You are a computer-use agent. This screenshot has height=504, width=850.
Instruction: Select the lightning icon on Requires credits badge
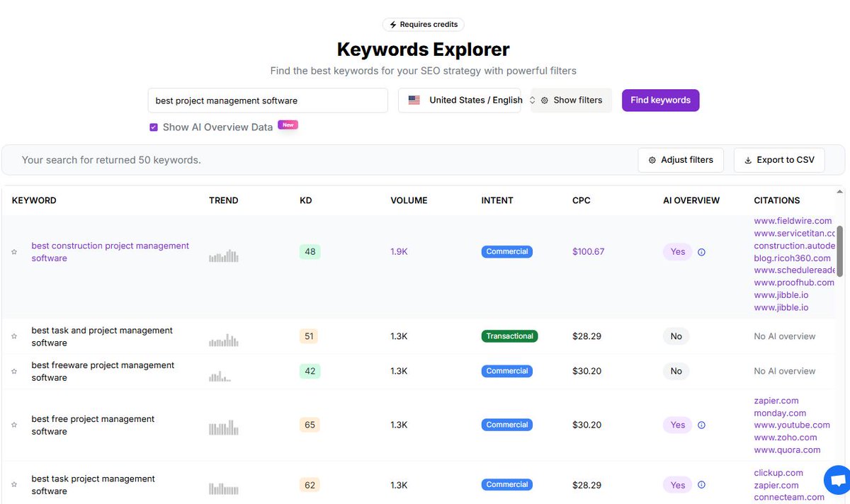(393, 24)
